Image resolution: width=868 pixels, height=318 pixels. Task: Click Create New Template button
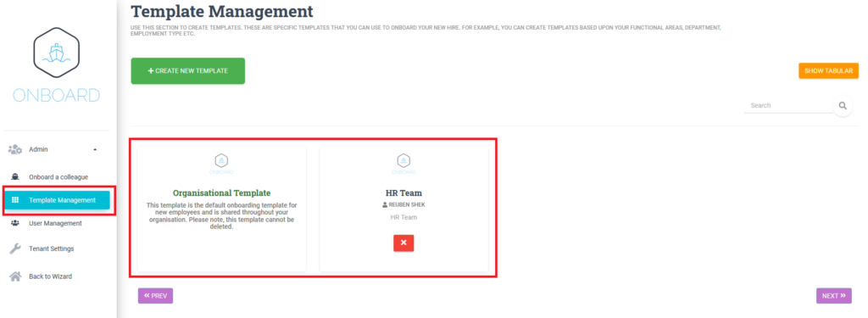[187, 71]
